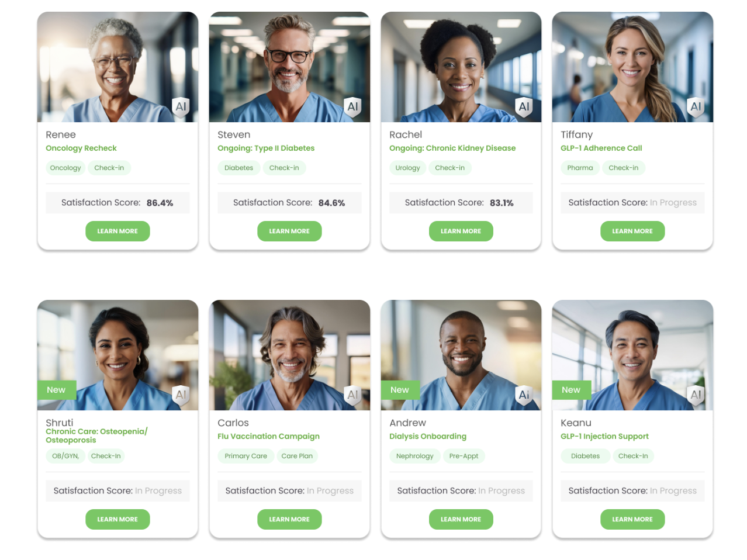747x560 pixels.
Task: Click the AI shield badge on Steven's photo
Action: point(353,107)
